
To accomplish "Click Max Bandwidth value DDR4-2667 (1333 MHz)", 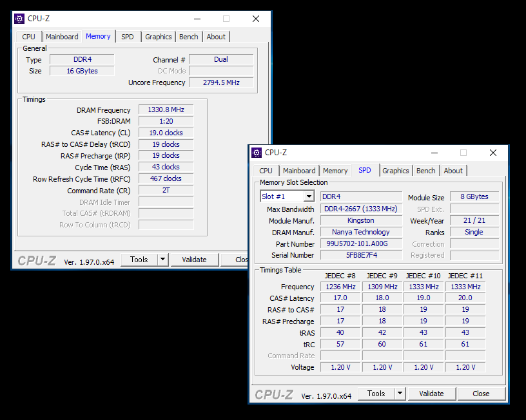I will (x=361, y=209).
